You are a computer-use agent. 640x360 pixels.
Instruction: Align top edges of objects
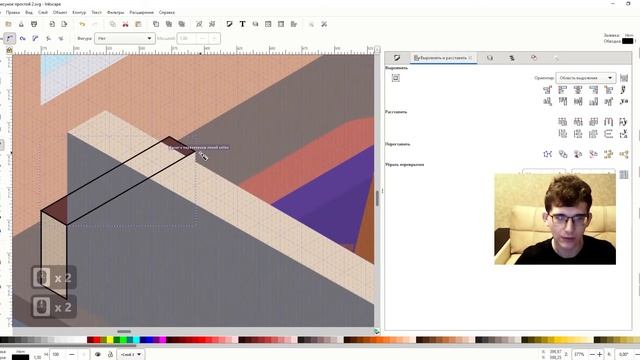pyautogui.click(x=562, y=101)
